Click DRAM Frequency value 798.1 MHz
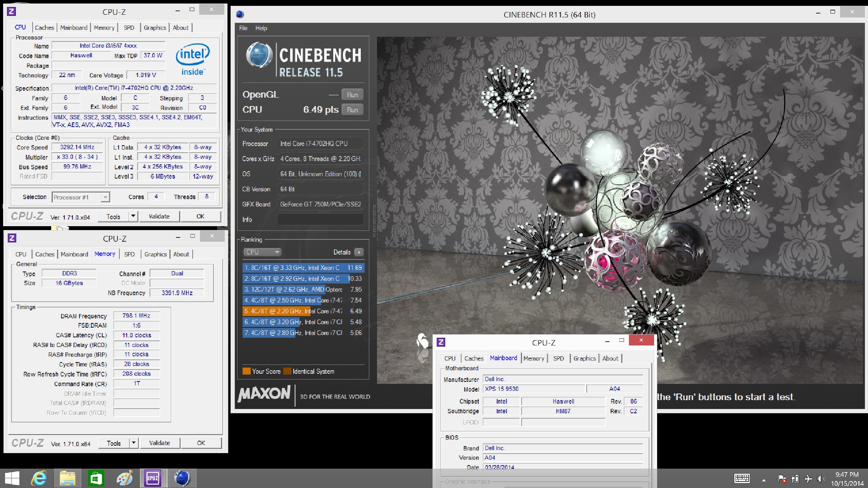 coord(136,316)
